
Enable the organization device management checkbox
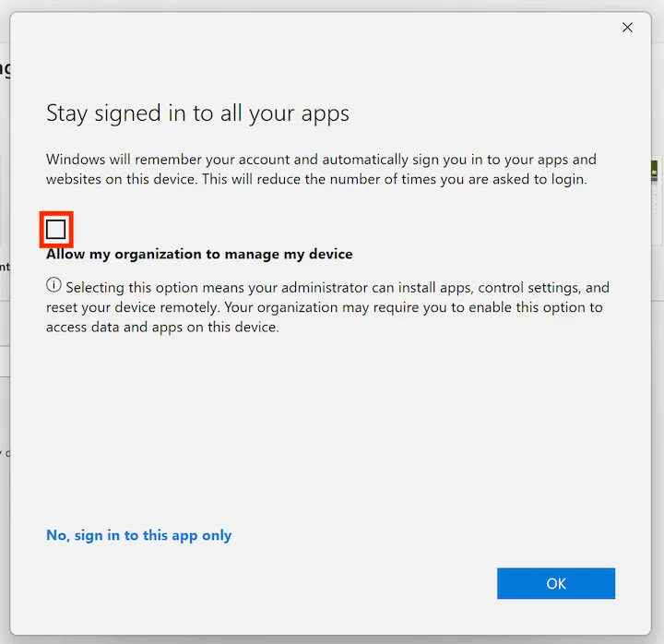pyautogui.click(x=56, y=230)
